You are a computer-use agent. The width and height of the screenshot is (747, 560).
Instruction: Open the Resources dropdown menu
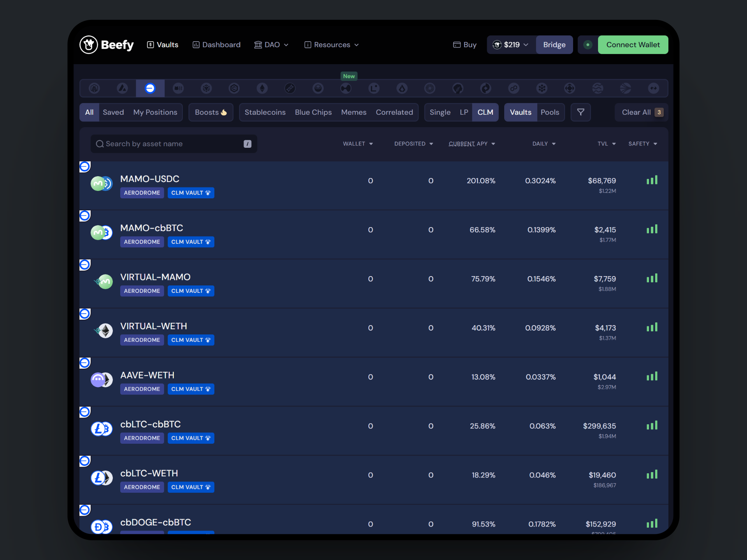tap(331, 45)
